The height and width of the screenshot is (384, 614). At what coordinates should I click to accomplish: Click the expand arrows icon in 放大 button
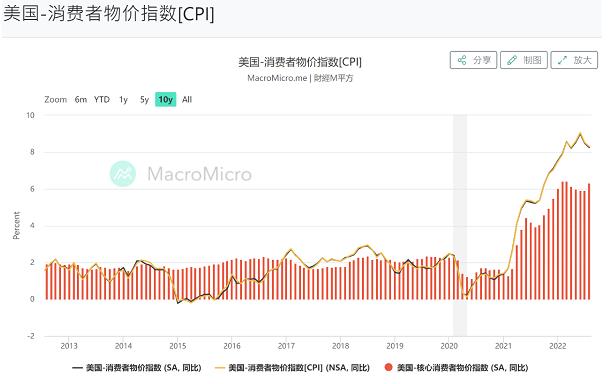tap(562, 60)
